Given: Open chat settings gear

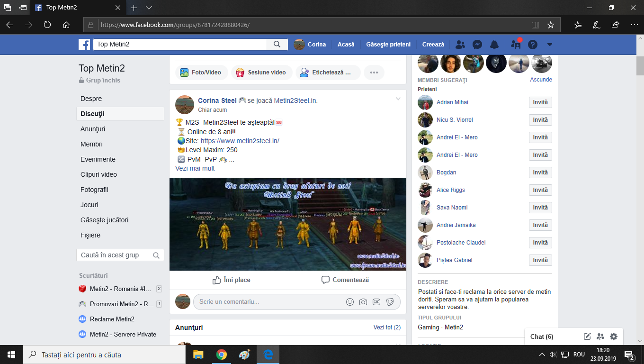Looking at the screenshot, I should click(x=614, y=337).
